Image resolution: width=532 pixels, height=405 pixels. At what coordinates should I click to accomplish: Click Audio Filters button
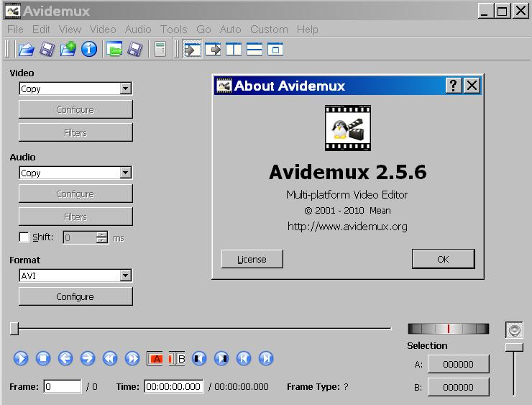[x=75, y=217]
